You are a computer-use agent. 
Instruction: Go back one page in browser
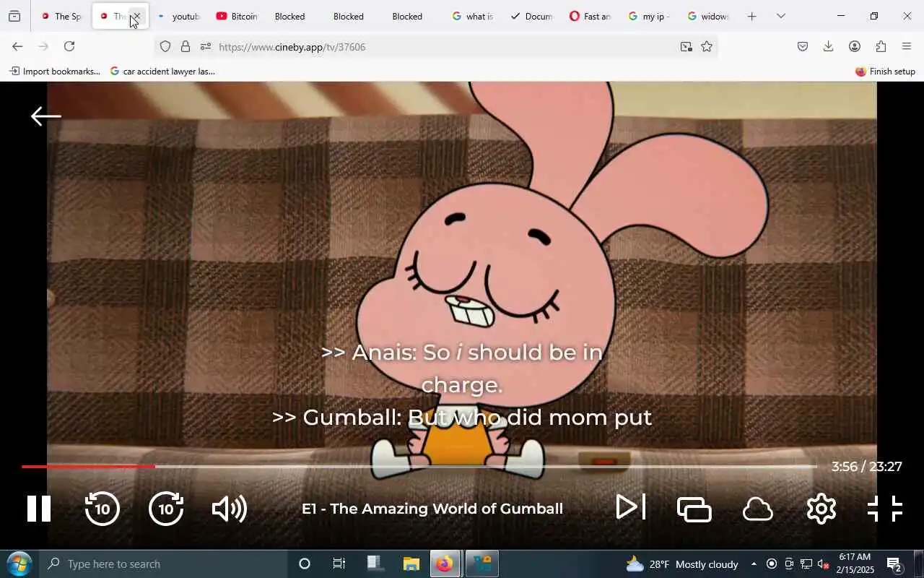click(17, 46)
